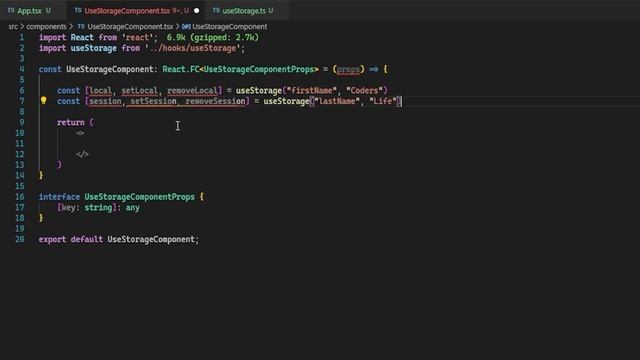The height and width of the screenshot is (360, 640).
Task: Click the opening fragment tag on line 10
Action: coord(80,133)
